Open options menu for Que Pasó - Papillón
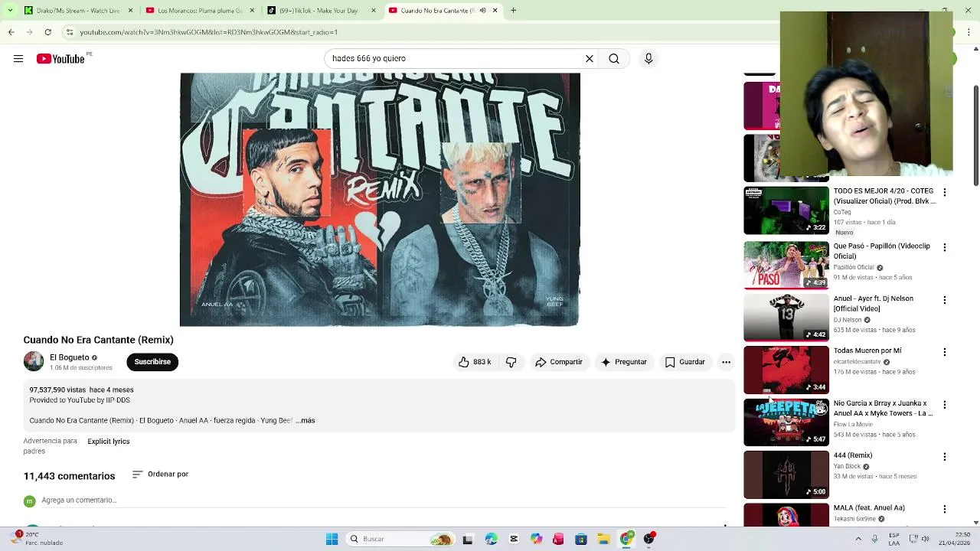This screenshot has width=980, height=551. [x=945, y=248]
